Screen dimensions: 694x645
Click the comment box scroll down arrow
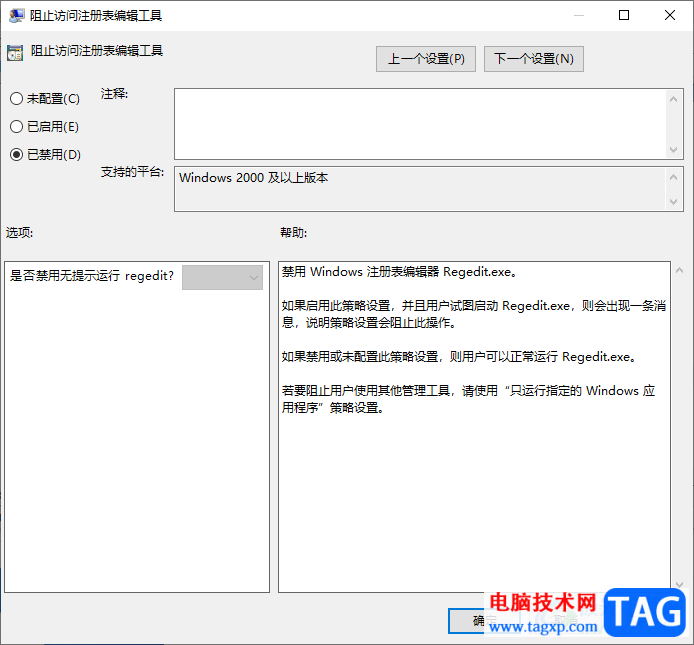[x=673, y=150]
